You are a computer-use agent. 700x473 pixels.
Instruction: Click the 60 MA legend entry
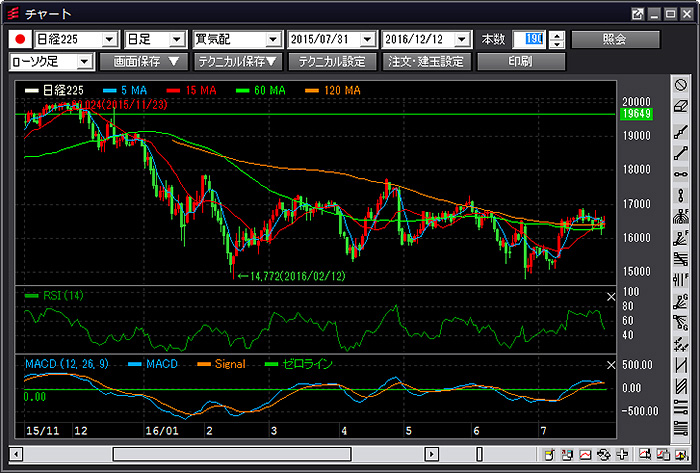coord(261,91)
